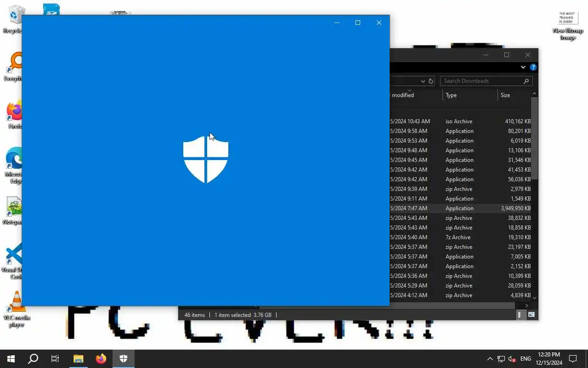Screen dimensions: 588x368
Task: Click the scroll down arrow in File Explorer
Action: coord(534,298)
